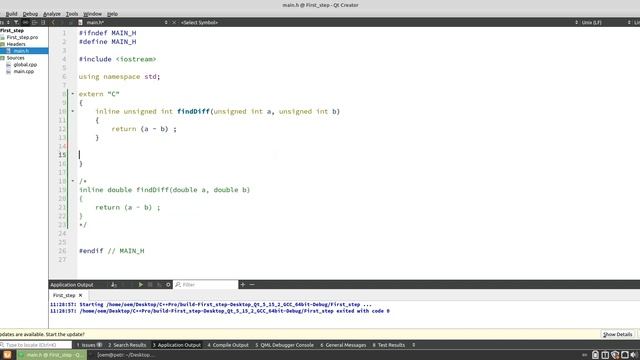This screenshot has width=640, height=360.
Task: Open the 8 Test Results pane
Action: 389,345
